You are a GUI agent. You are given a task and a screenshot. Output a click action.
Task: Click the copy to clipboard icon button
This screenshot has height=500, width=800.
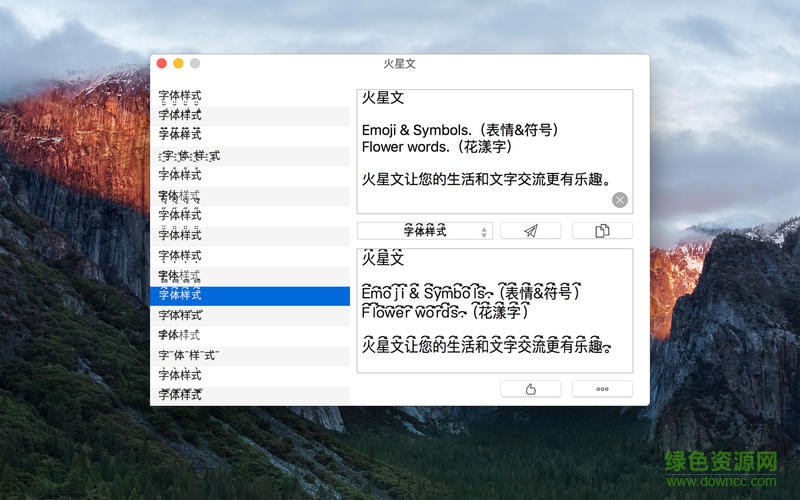tap(602, 231)
